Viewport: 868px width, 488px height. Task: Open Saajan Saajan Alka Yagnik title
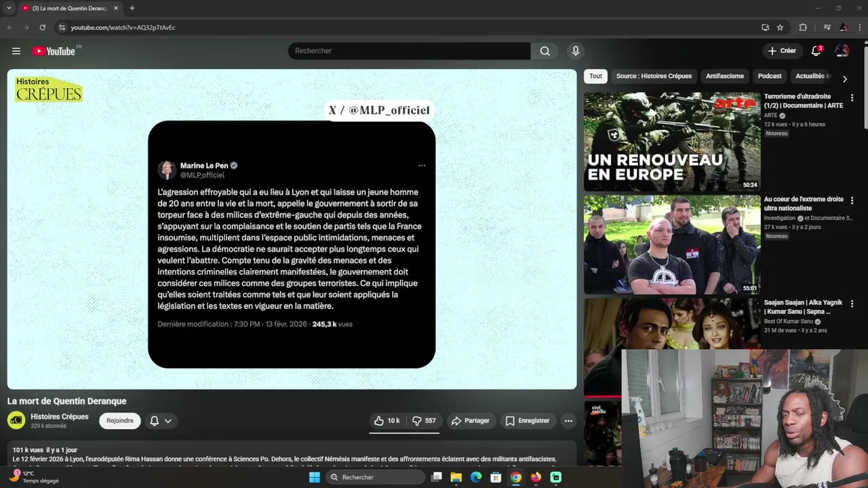(x=803, y=307)
